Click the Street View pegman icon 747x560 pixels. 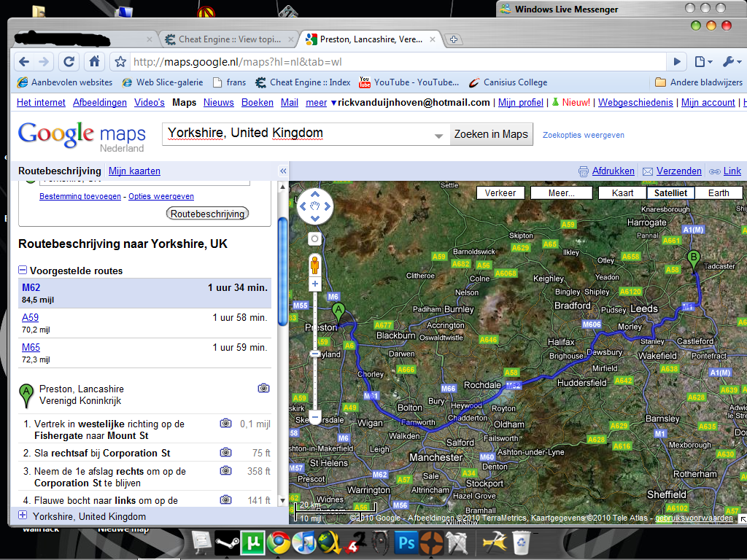tap(314, 264)
